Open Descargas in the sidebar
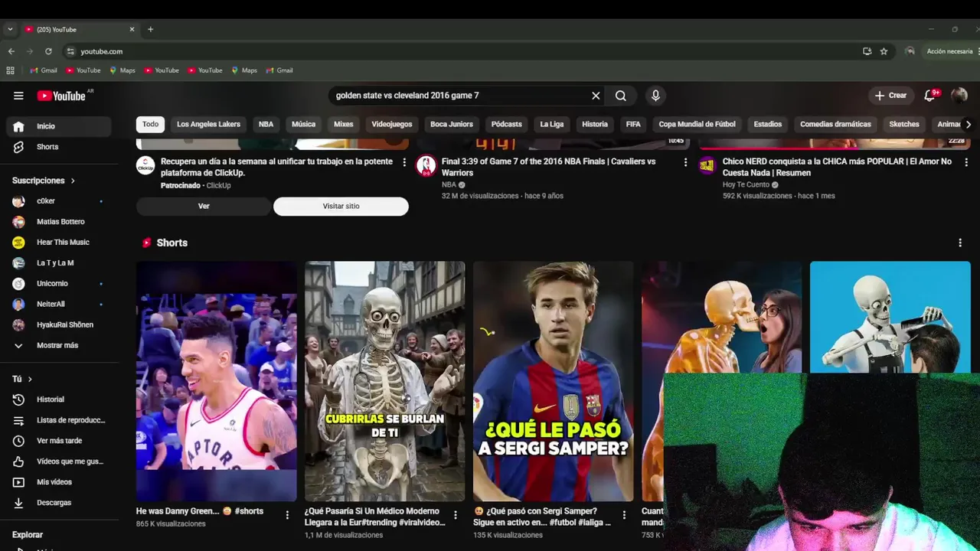 (x=59, y=503)
